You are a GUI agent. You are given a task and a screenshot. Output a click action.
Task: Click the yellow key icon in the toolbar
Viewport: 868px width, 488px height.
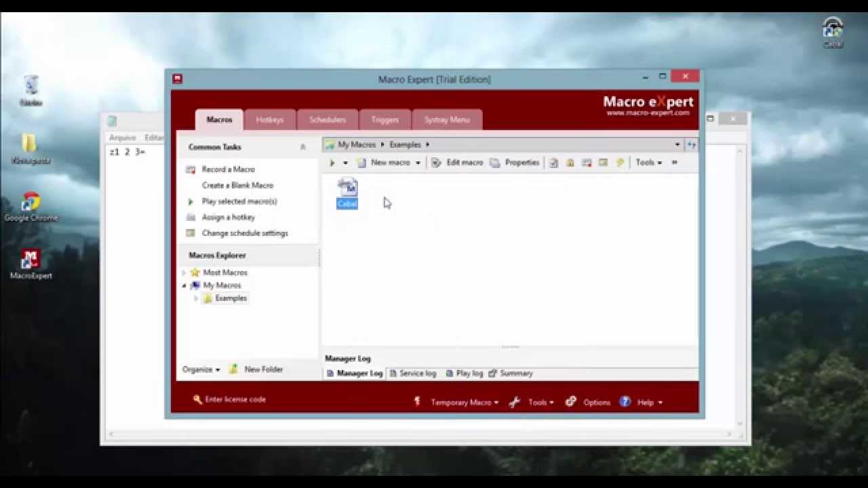coord(620,163)
